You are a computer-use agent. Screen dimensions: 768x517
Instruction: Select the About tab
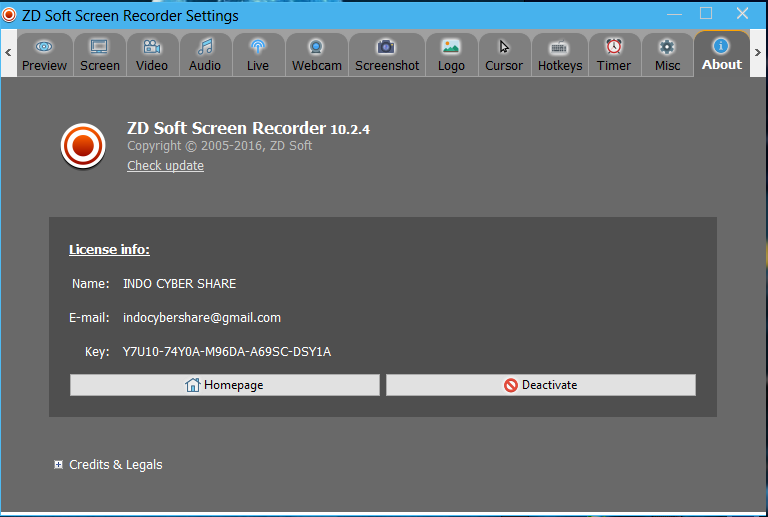tap(721, 54)
